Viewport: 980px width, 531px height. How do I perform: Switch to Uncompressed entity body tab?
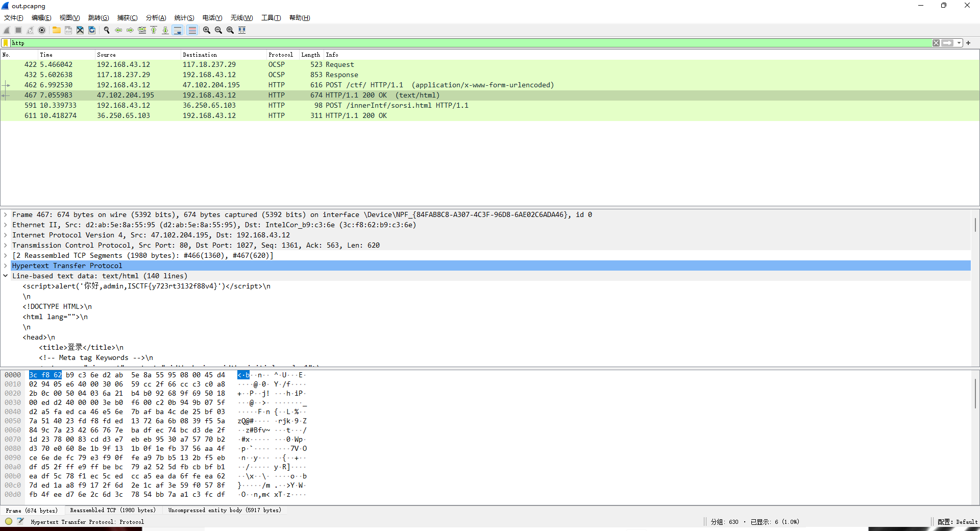[225, 510]
